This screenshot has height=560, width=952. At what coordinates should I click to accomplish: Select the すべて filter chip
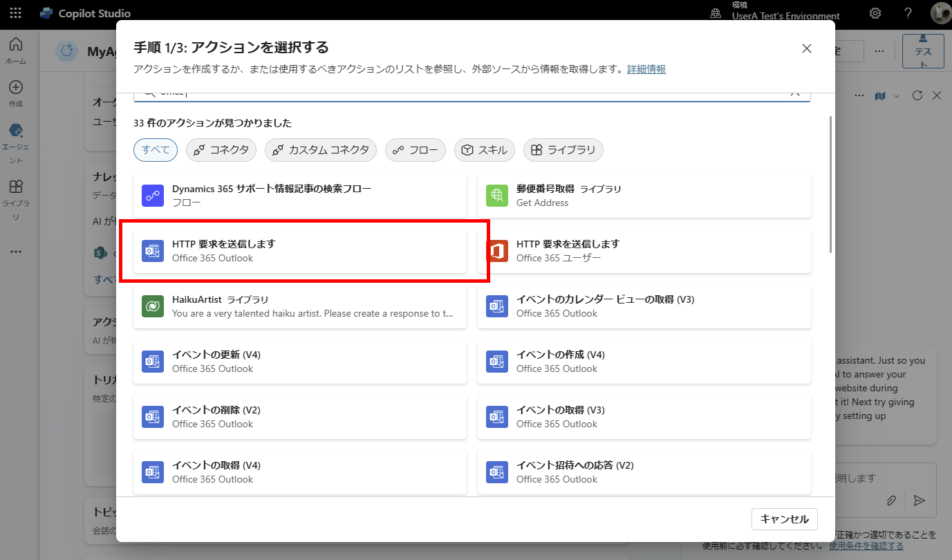coord(156,150)
